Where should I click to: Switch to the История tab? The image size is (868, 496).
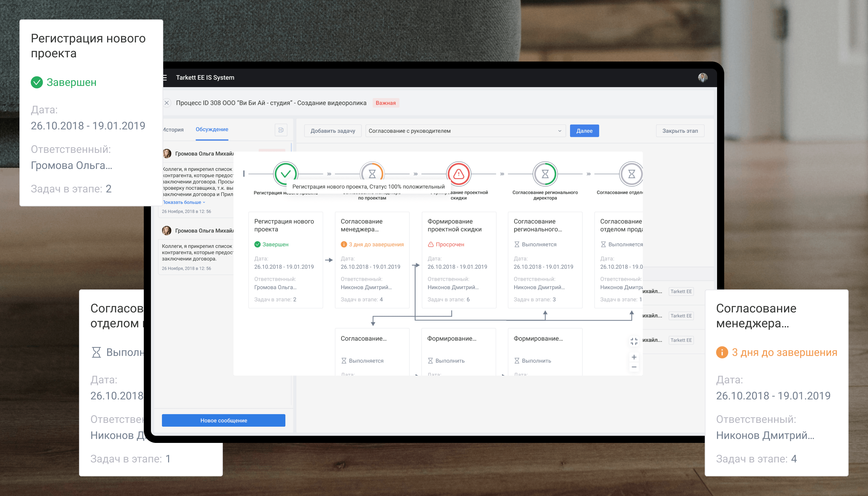point(173,130)
